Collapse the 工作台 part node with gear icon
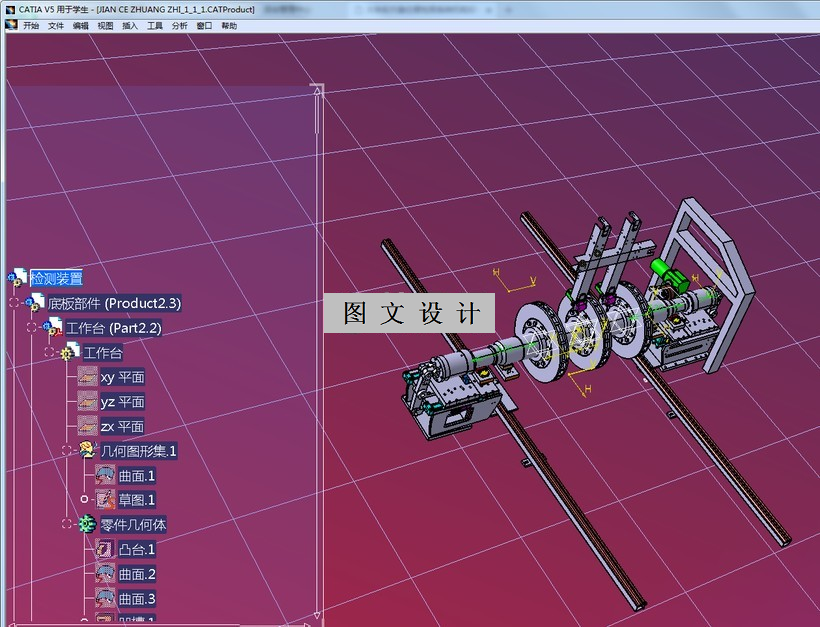This screenshot has width=820, height=627. [x=49, y=351]
